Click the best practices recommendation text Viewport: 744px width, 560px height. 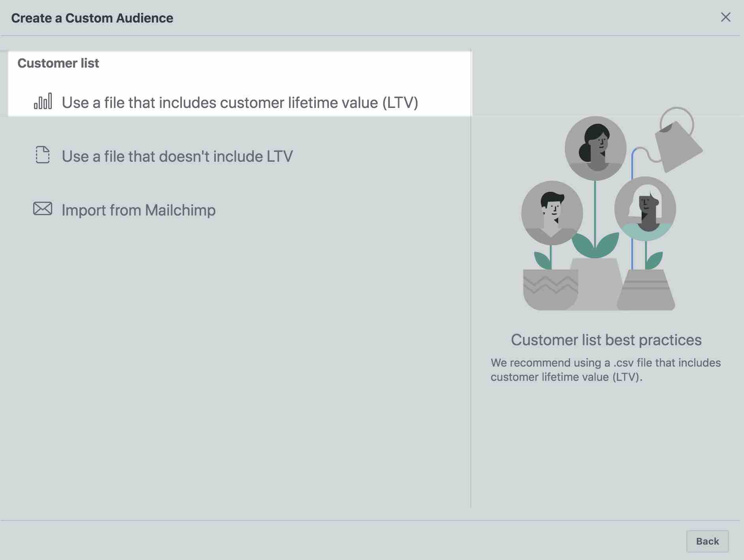tap(606, 370)
